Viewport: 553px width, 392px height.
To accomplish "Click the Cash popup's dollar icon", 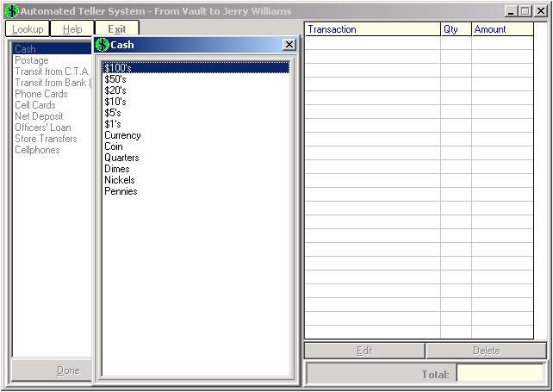I will (102, 45).
